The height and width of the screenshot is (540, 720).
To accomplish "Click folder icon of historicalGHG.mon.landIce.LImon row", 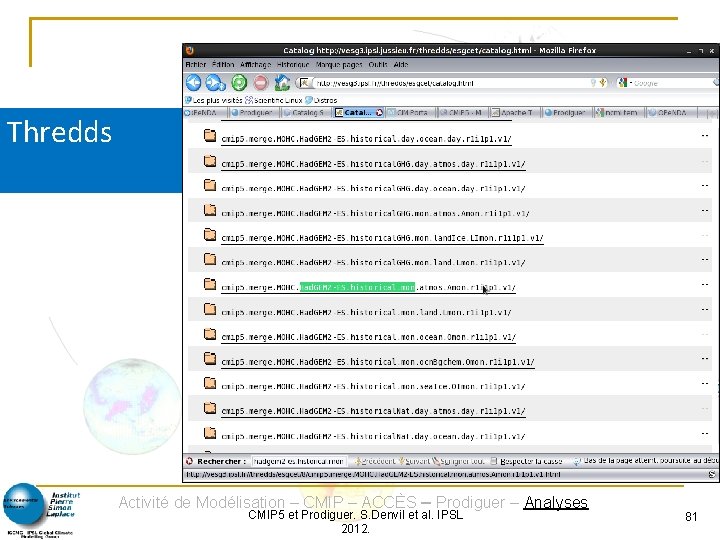I will [x=210, y=235].
